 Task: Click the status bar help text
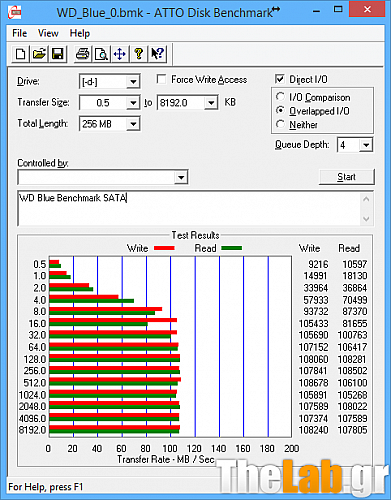coord(45,487)
